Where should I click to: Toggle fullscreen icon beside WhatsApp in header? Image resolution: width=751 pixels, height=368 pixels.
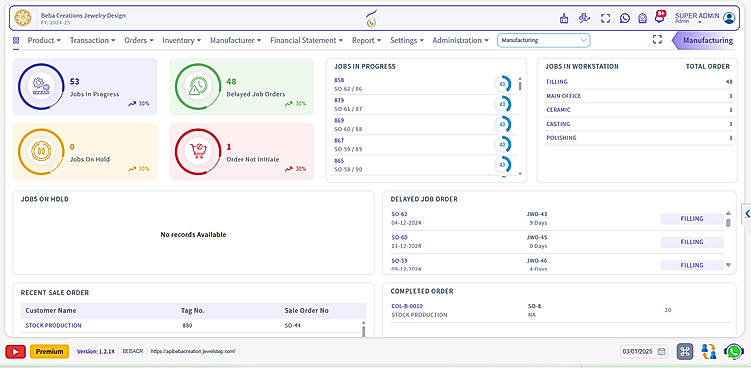pos(605,18)
